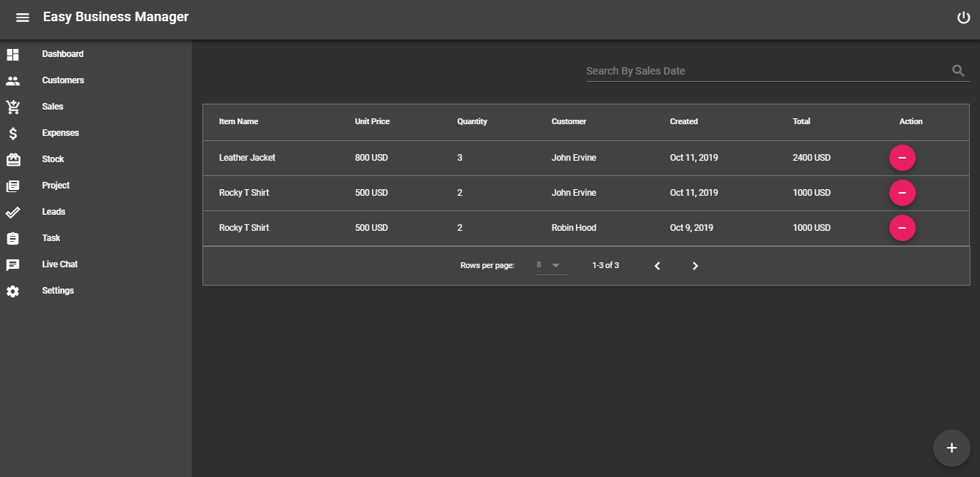
Task: Select the Stock inventory icon
Action: coord(12,159)
